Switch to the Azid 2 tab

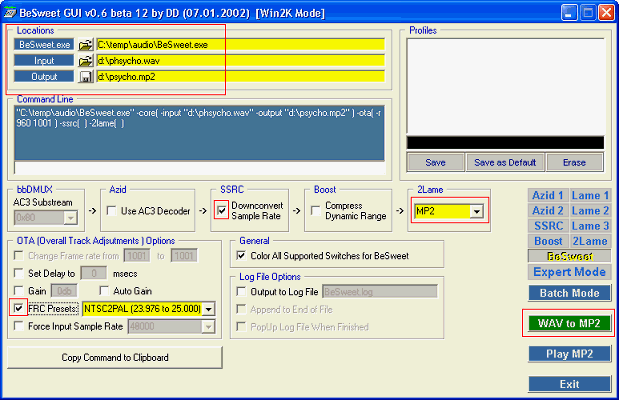[x=548, y=210]
